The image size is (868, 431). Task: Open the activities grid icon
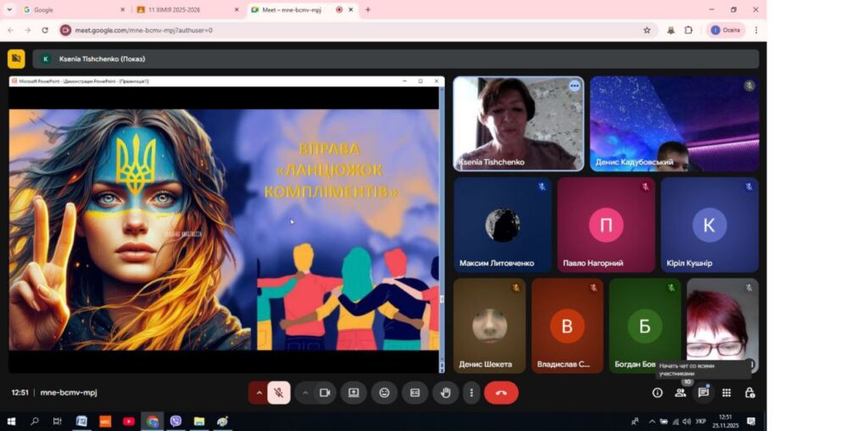(x=726, y=393)
